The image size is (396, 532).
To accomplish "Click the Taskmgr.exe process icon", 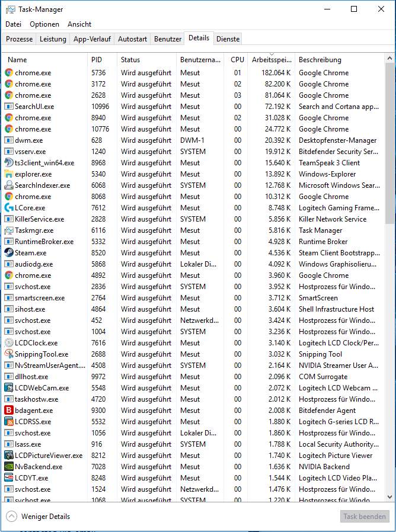I will pos(9,230).
